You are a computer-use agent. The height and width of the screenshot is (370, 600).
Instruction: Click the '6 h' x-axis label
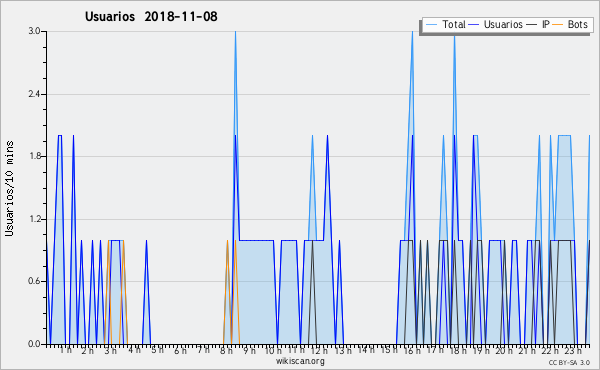pos(180,350)
